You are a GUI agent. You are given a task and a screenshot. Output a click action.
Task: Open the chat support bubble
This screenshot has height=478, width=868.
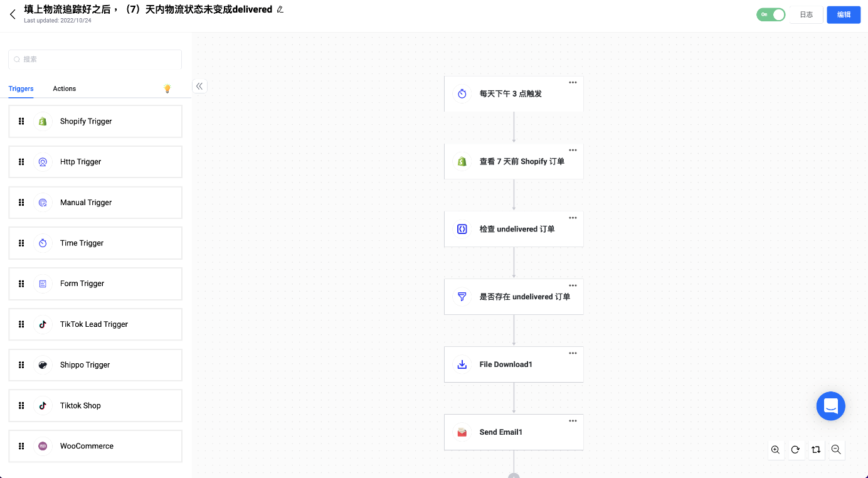(x=830, y=406)
